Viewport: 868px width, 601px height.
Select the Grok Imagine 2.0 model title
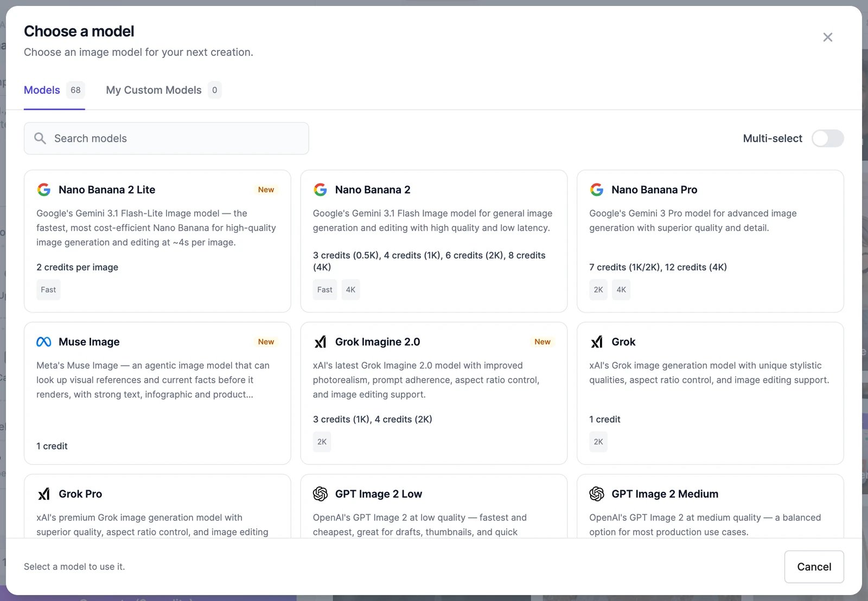378,341
